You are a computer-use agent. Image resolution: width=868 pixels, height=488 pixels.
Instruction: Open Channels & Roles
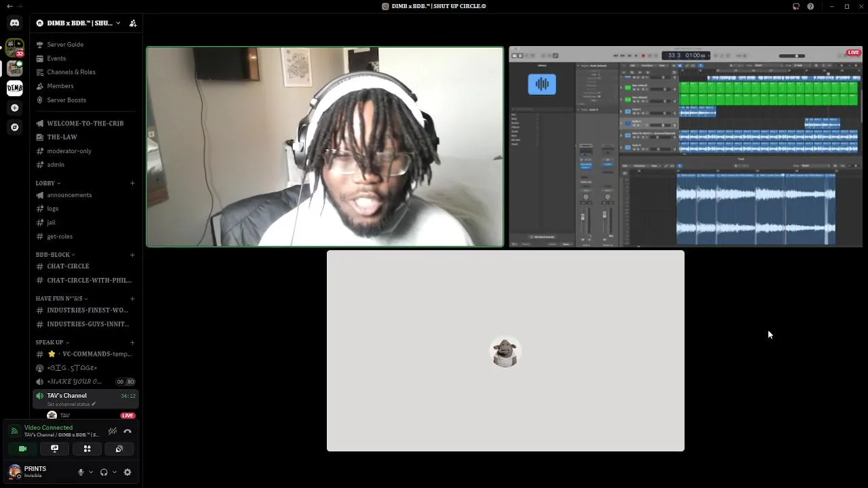85,72
